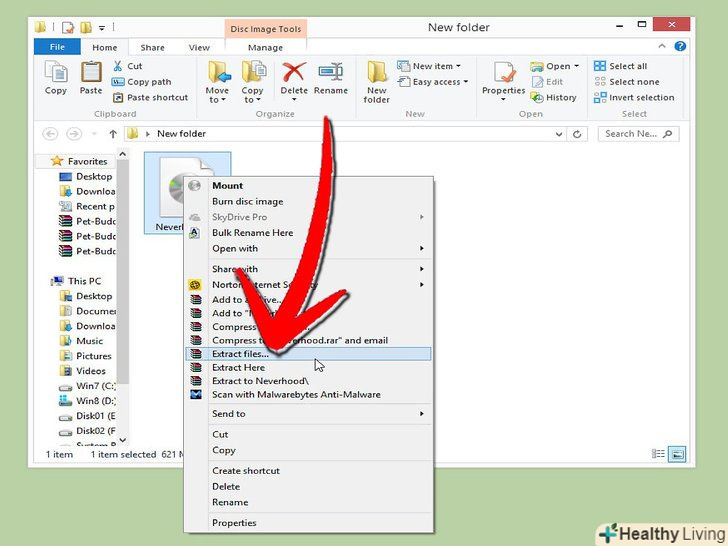The height and width of the screenshot is (546, 728).
Task: Click the Cut scissors icon
Action: [119, 66]
